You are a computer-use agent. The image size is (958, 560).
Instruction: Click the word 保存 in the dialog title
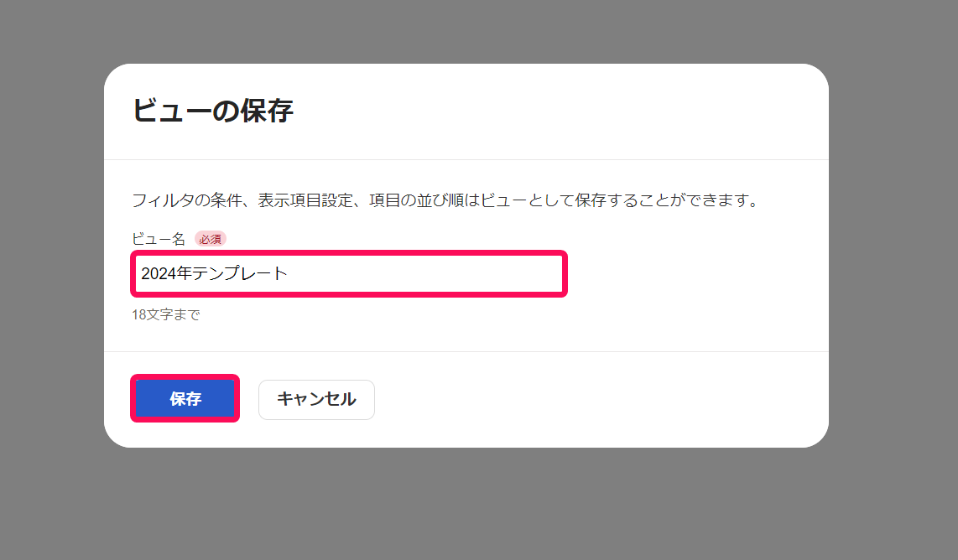[x=267, y=111]
